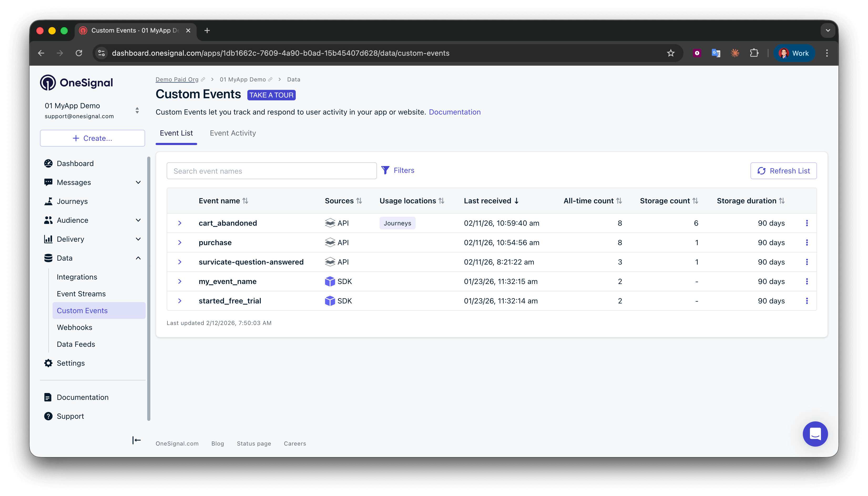868x496 pixels.
Task: Toggle sorting on All-time count column
Action: (619, 201)
